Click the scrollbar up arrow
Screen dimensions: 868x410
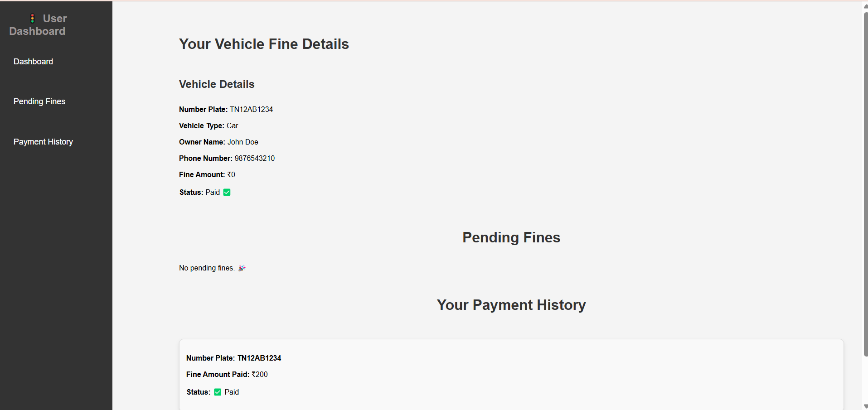[865, 6]
